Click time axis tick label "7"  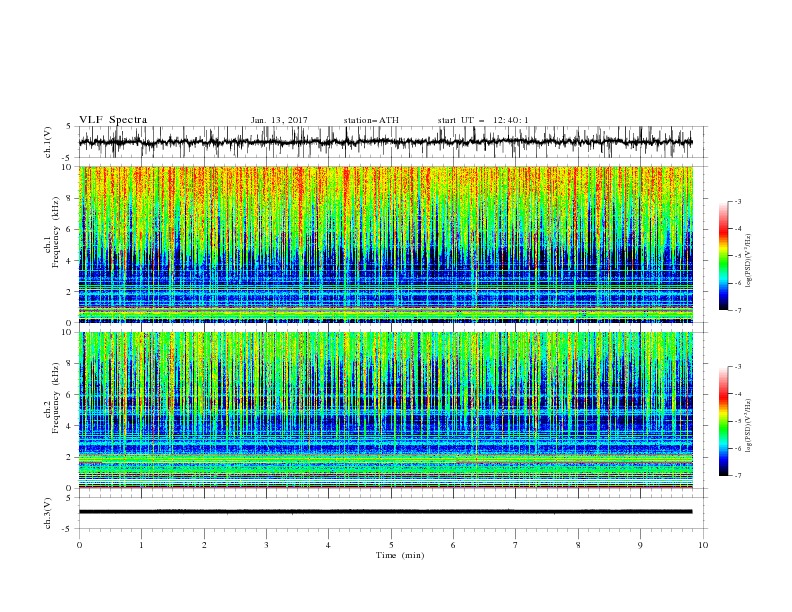pyautogui.click(x=516, y=545)
